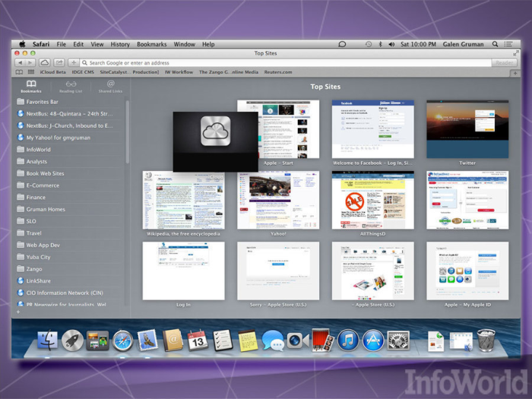This screenshot has width=532, height=399.
Task: Open the Top Sites grid icon
Action: tap(31, 72)
